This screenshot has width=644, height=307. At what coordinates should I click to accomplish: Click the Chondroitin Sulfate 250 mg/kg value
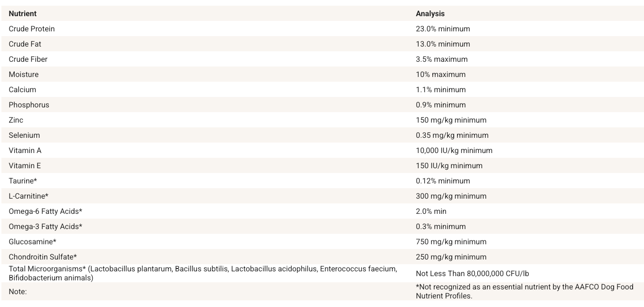tap(451, 257)
